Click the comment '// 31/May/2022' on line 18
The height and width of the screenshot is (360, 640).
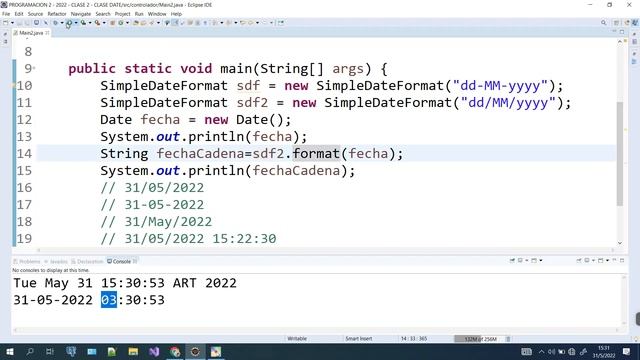click(x=156, y=222)
